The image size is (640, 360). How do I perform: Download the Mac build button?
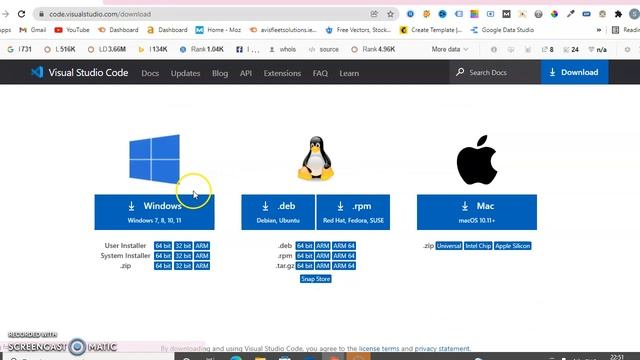point(477,212)
